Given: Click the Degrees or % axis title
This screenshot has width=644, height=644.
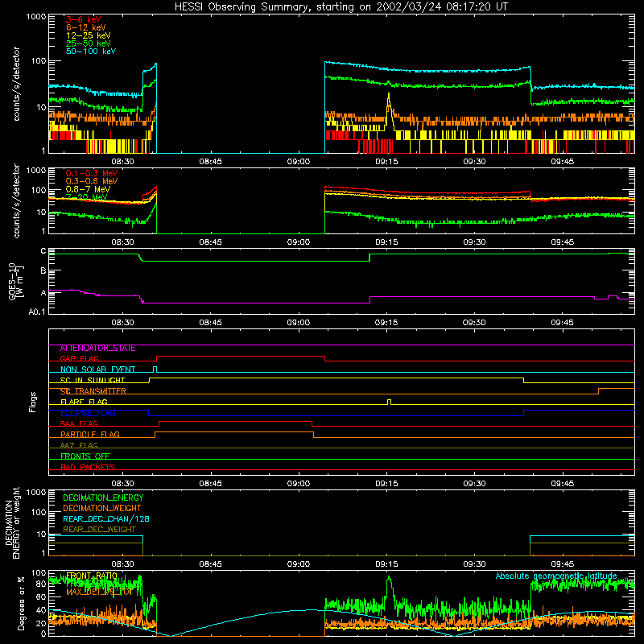Looking at the screenshot, I should coord(21,603).
